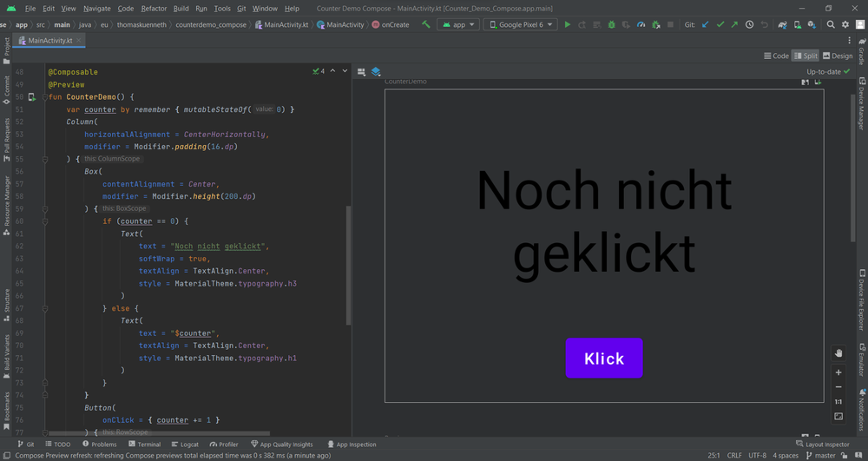
Task: Click the Git update project arrow
Action: pyautogui.click(x=705, y=25)
